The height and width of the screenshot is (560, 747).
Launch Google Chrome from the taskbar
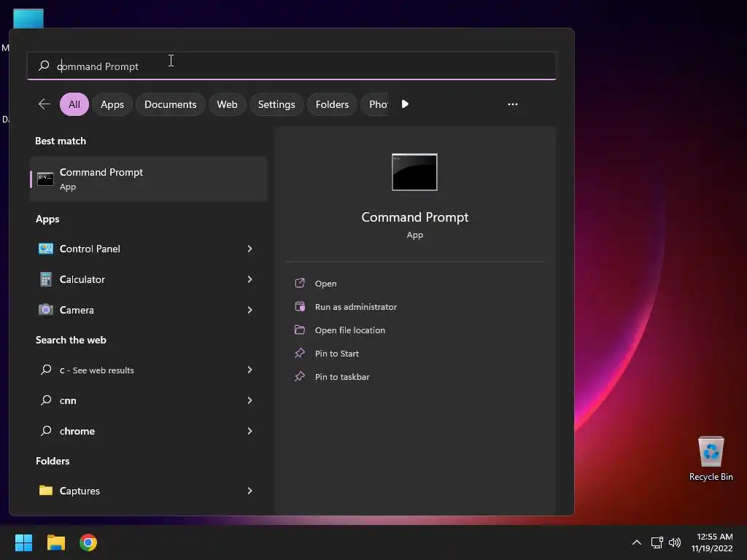(88, 542)
